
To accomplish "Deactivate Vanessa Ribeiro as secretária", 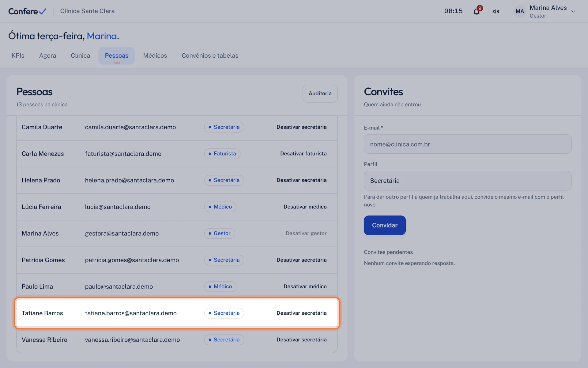I will [x=301, y=339].
